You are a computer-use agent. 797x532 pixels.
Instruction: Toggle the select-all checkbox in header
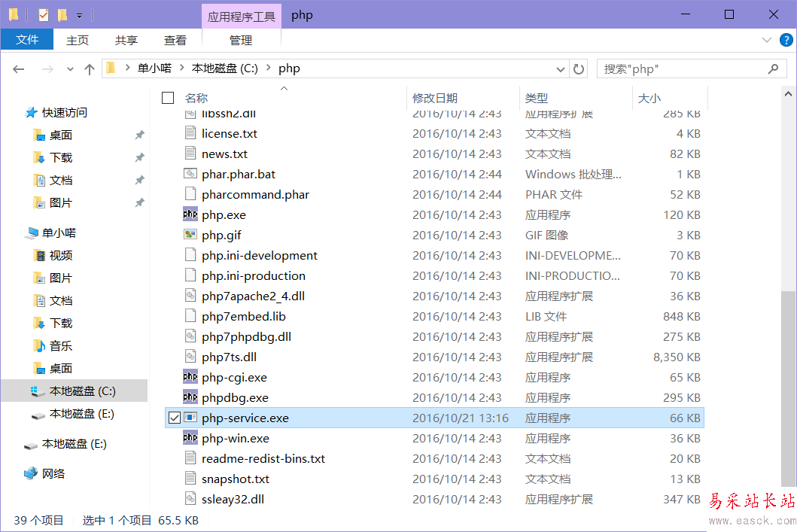click(168, 98)
